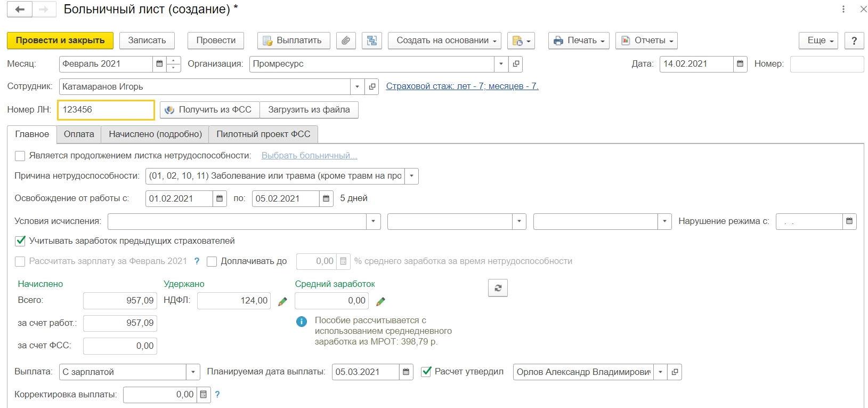The width and height of the screenshot is (868, 408).
Task: Step the month value up or down
Action: coord(174,64)
